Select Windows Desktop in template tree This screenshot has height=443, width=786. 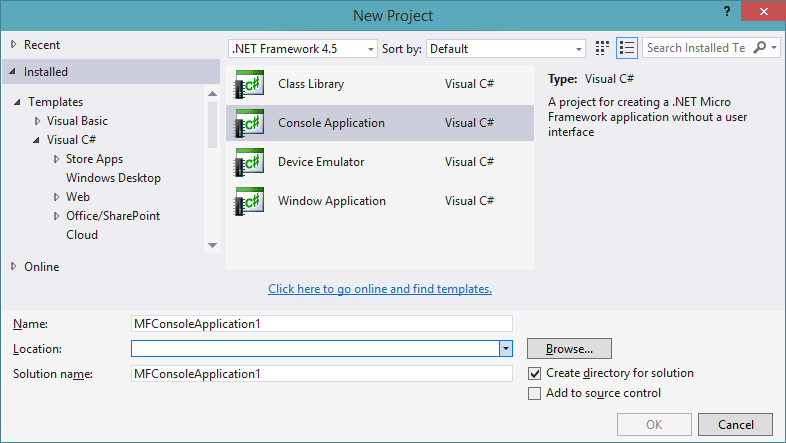click(x=113, y=178)
